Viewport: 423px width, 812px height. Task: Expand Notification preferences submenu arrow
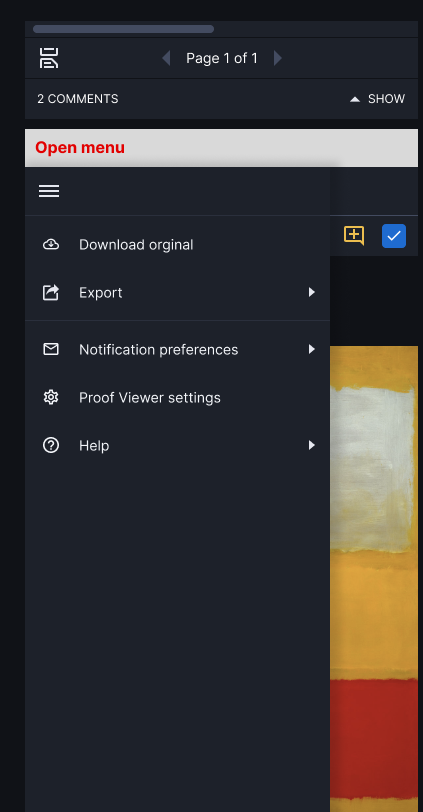tap(312, 350)
